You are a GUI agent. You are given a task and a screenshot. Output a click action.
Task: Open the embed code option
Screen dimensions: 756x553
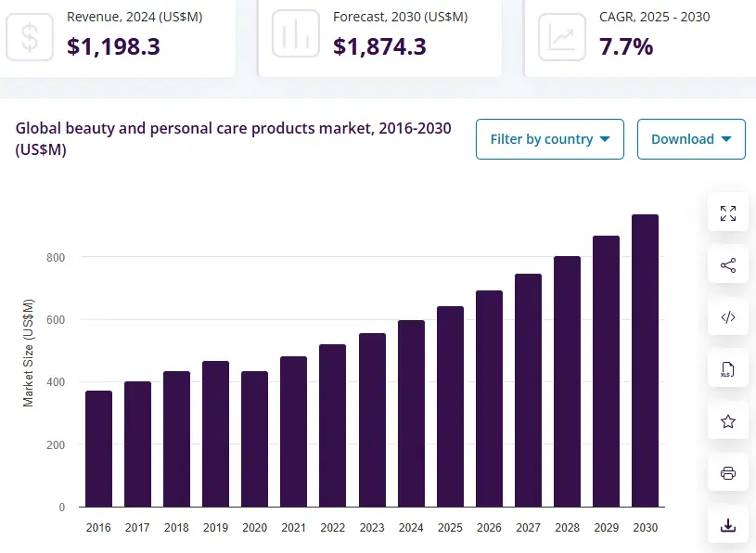tap(727, 316)
